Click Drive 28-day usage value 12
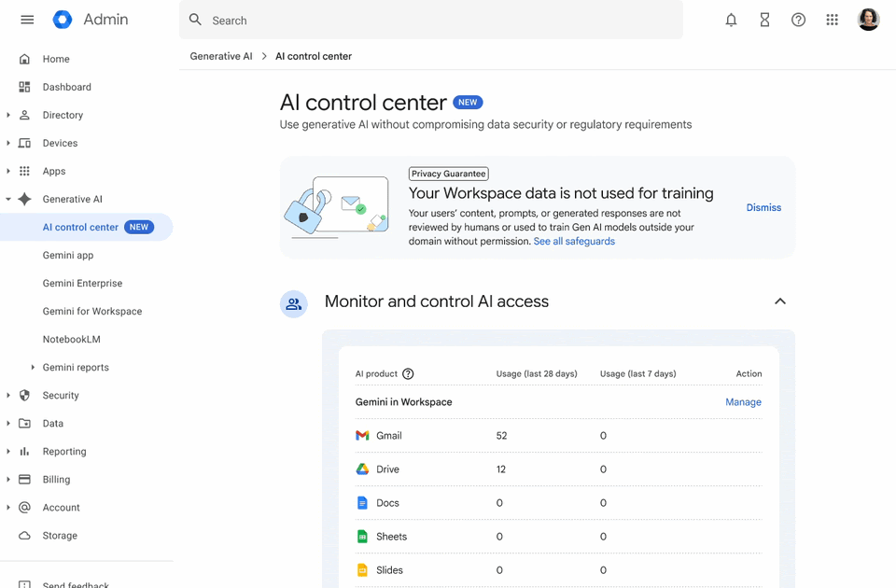This screenshot has width=896, height=588. tap(500, 469)
